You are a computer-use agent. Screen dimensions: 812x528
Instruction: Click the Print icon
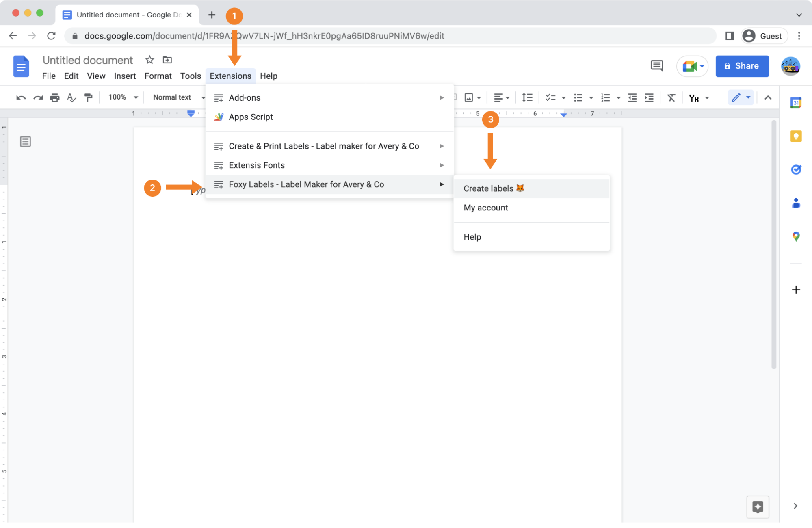(x=54, y=97)
